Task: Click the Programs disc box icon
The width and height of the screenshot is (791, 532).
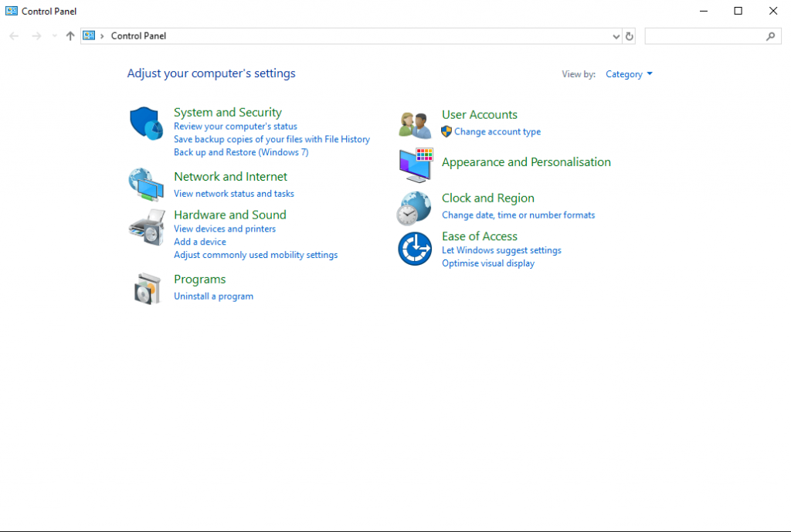Action: point(148,289)
